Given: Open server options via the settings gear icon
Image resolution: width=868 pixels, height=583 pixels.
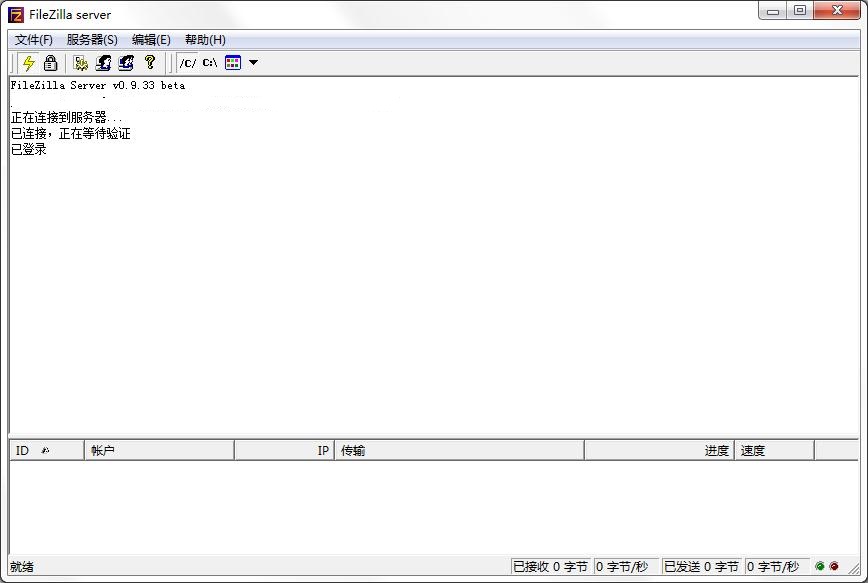Looking at the screenshot, I should [x=80, y=62].
